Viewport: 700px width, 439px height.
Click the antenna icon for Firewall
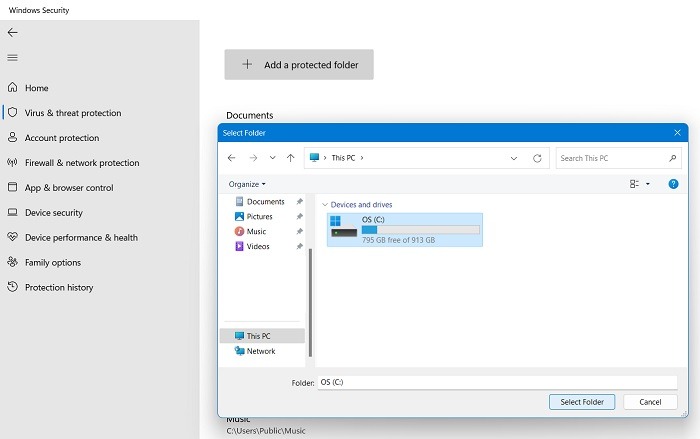point(12,162)
